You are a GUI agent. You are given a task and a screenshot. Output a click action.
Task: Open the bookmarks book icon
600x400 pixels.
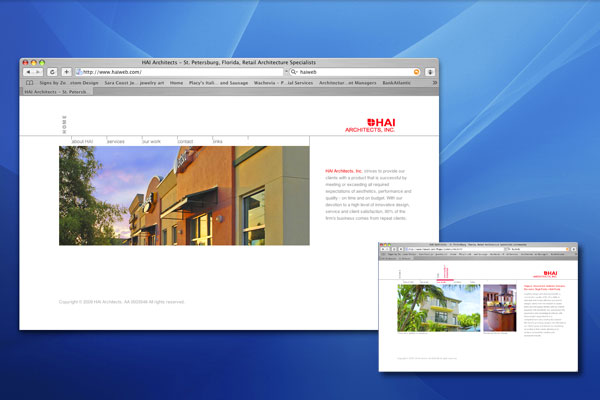pyautogui.click(x=30, y=83)
